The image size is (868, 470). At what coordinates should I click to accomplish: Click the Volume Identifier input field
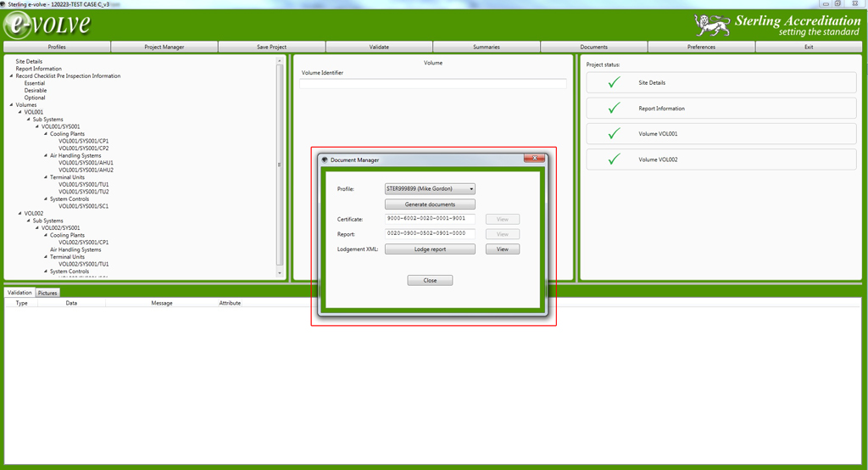point(433,84)
